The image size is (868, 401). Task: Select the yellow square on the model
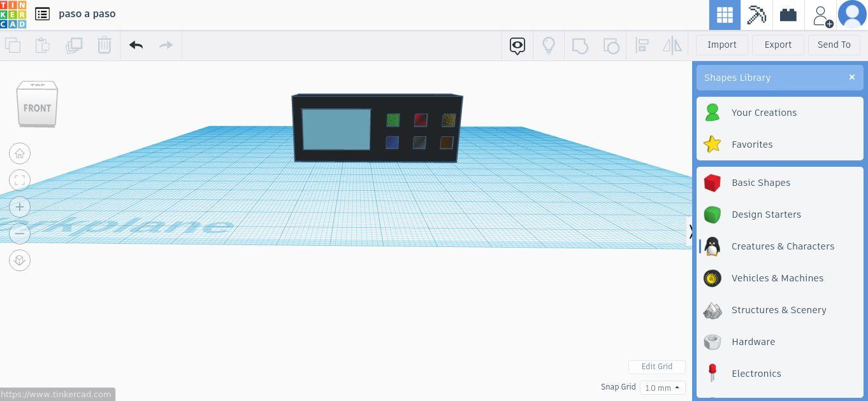click(x=449, y=120)
